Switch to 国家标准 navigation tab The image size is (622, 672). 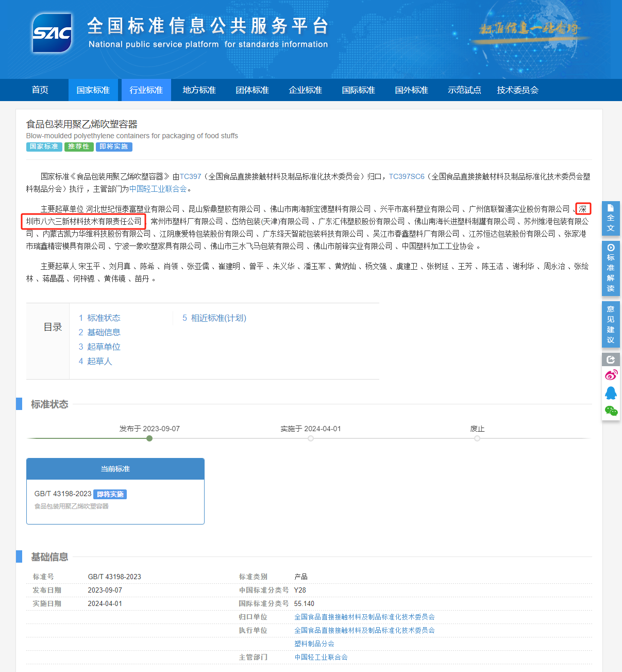(x=93, y=90)
